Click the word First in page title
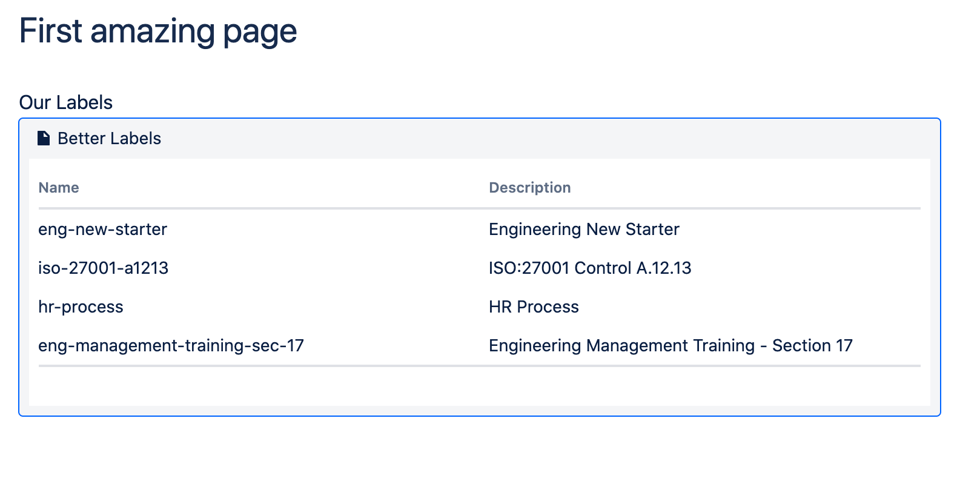 click(50, 31)
